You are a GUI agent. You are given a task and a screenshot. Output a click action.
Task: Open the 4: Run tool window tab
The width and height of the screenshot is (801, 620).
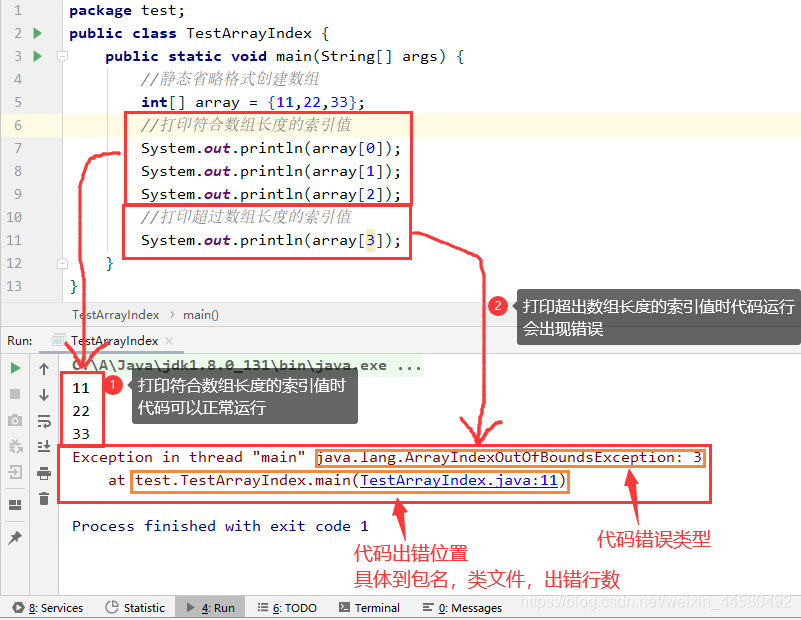[210, 608]
